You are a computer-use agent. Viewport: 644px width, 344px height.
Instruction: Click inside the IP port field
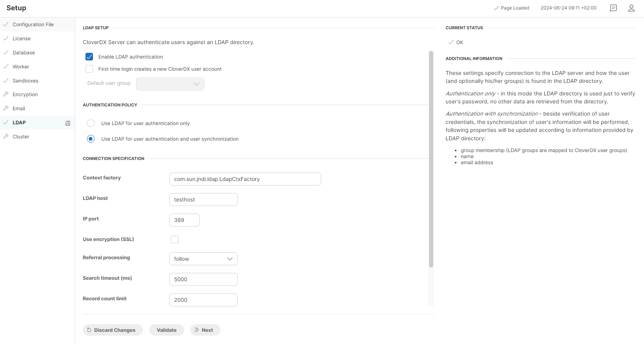click(x=184, y=220)
